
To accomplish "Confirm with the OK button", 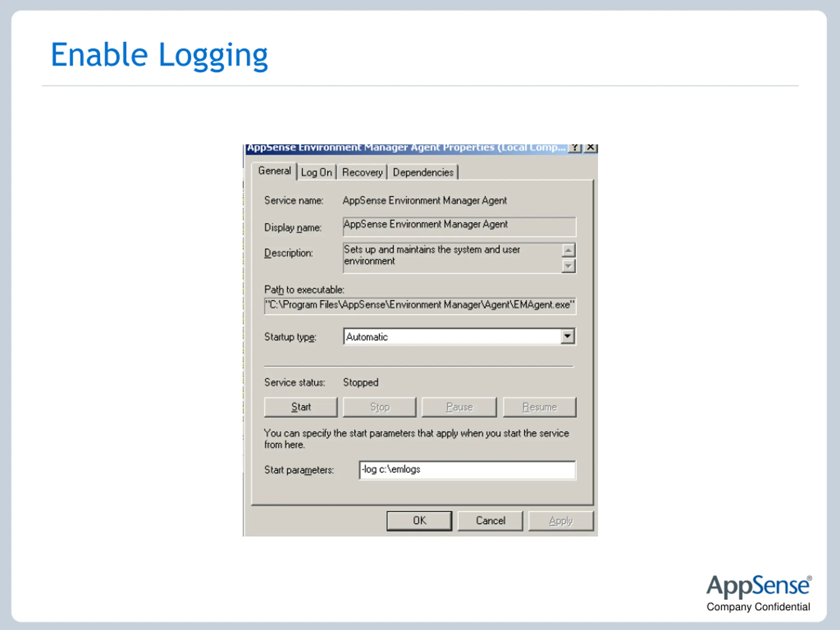I will point(419,521).
